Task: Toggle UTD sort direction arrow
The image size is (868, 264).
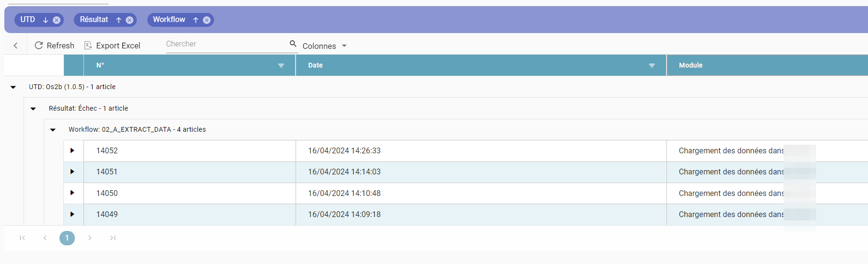Action: coord(46,20)
